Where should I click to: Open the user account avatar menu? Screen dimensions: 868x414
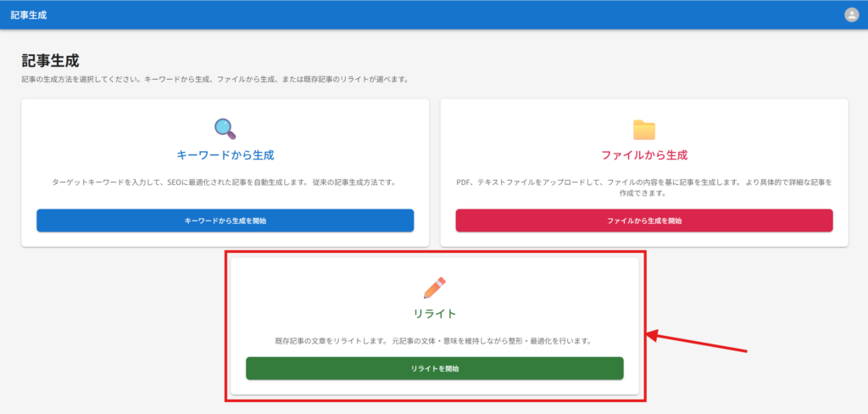(x=851, y=14)
